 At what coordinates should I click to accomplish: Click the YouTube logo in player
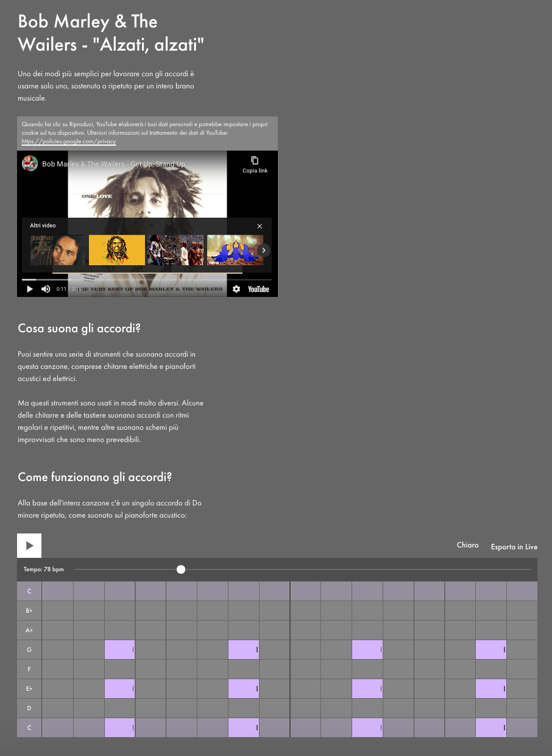click(258, 289)
